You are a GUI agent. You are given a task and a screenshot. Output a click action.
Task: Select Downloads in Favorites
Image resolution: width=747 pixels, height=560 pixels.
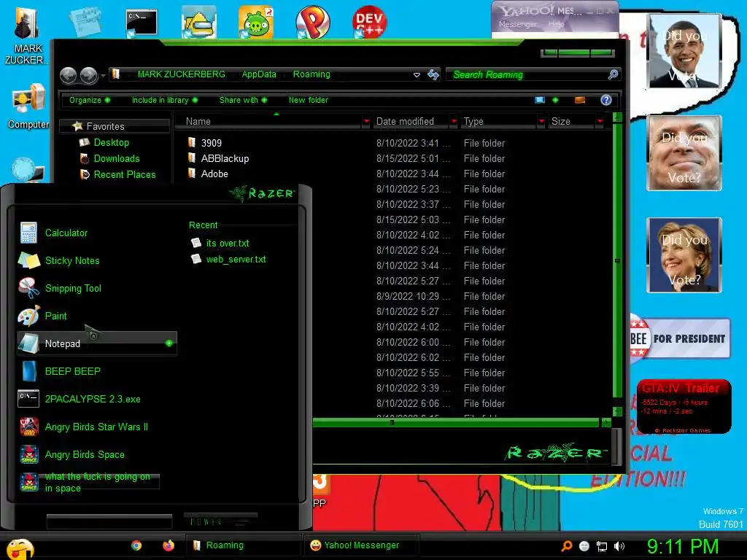116,158
